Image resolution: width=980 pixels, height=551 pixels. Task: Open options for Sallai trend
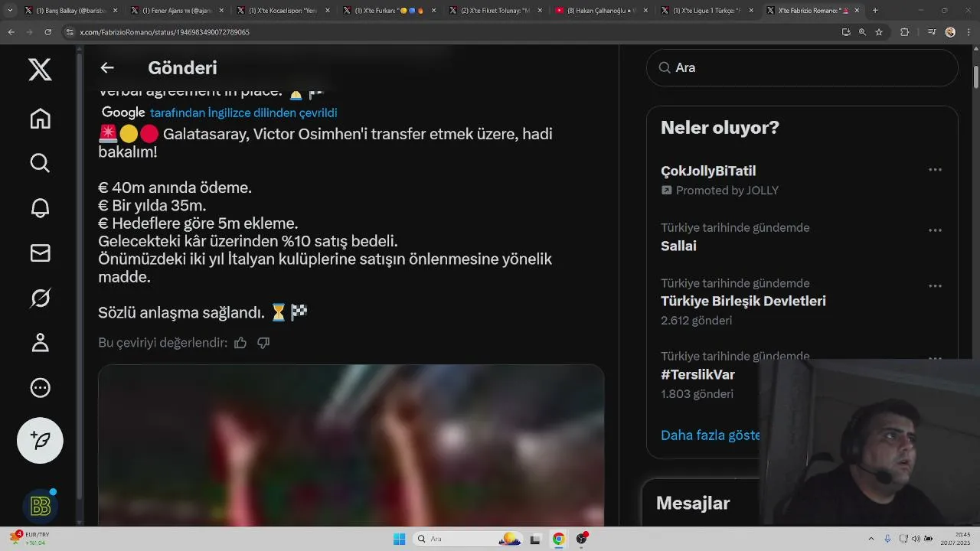tap(935, 230)
